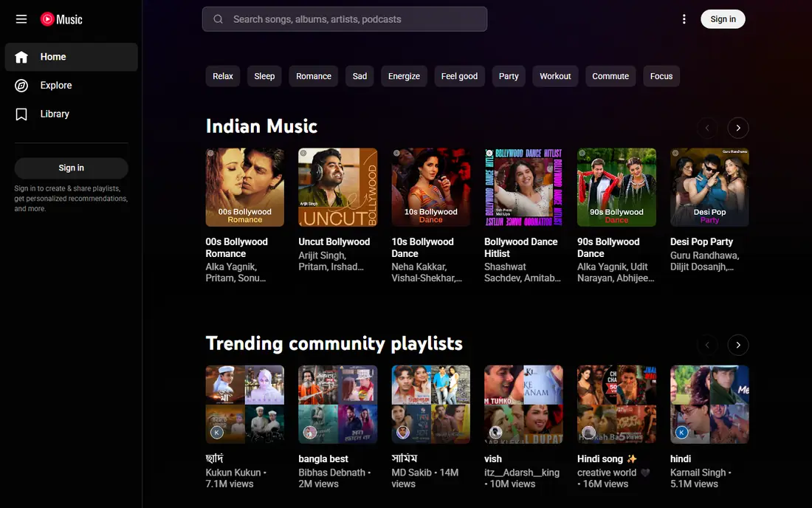The height and width of the screenshot is (508, 812).
Task: Click the Library bookmark icon
Action: click(x=21, y=114)
